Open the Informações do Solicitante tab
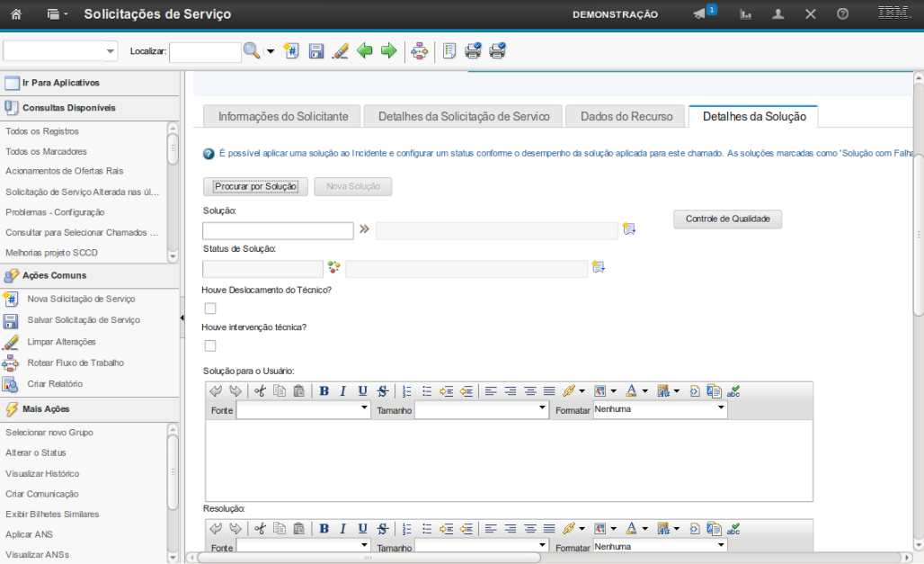This screenshot has width=924, height=564. (282, 116)
